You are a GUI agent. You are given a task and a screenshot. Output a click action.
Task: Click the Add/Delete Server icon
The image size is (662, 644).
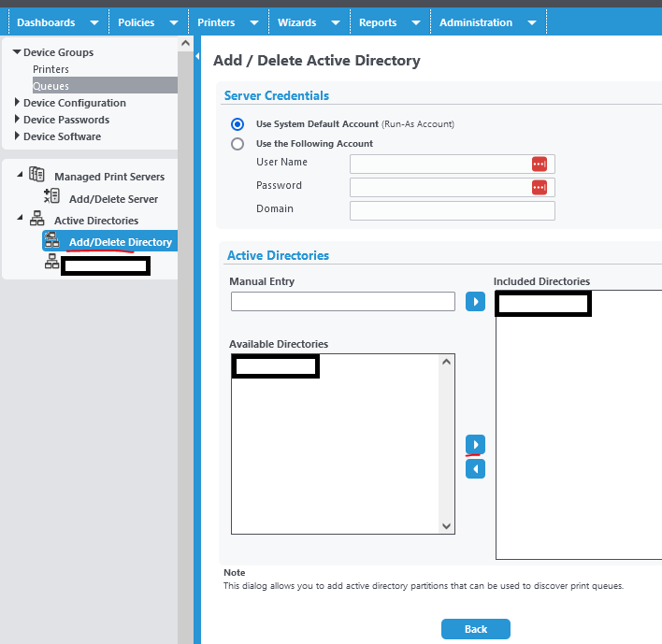[52, 196]
